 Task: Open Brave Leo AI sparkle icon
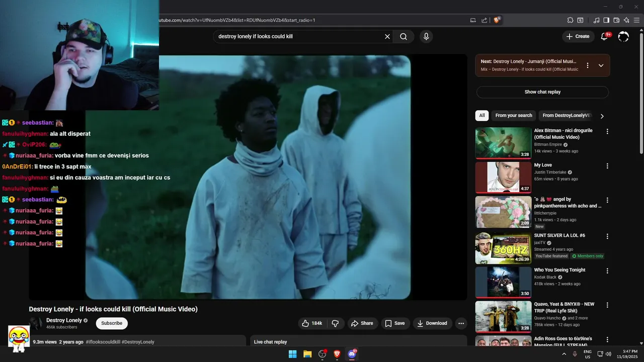(x=626, y=20)
